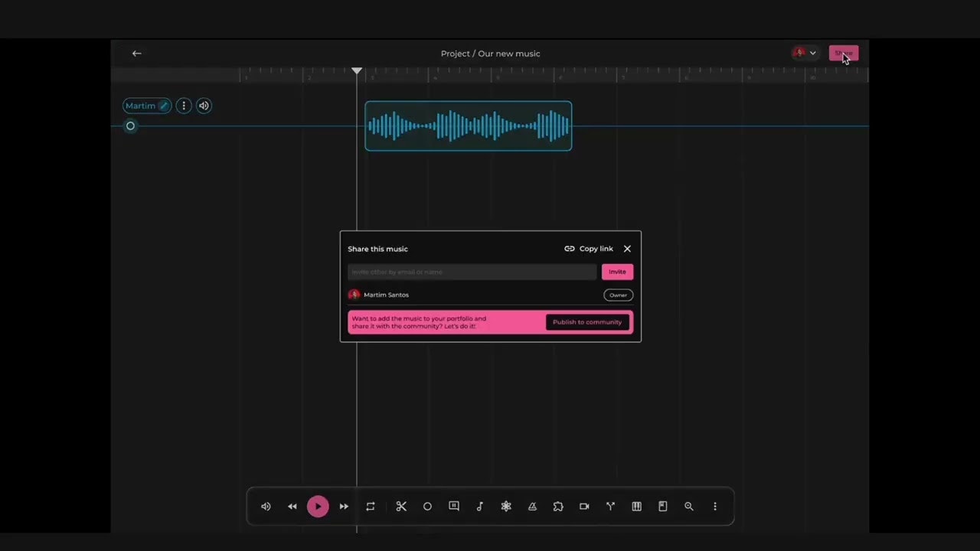Rewind playback with the double-left arrows
The height and width of the screenshot is (551, 980).
292,507
